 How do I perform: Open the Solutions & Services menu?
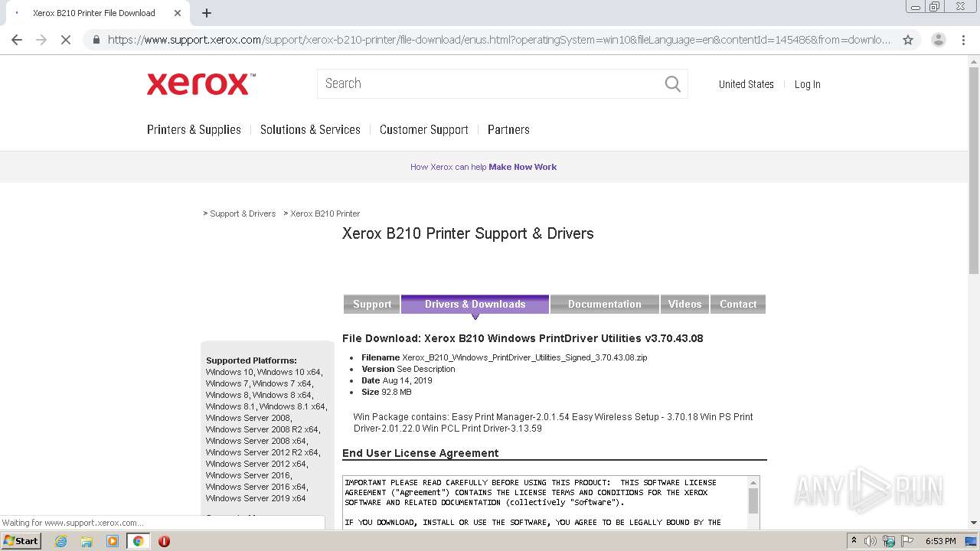(310, 129)
